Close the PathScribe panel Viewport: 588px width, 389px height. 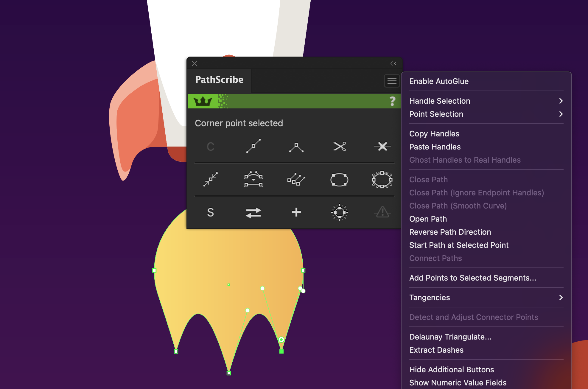[195, 63]
